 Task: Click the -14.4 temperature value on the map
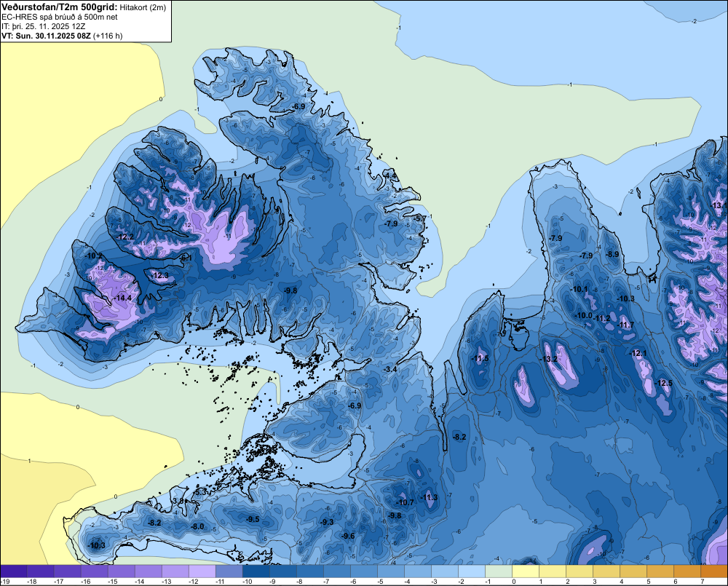coord(122,298)
